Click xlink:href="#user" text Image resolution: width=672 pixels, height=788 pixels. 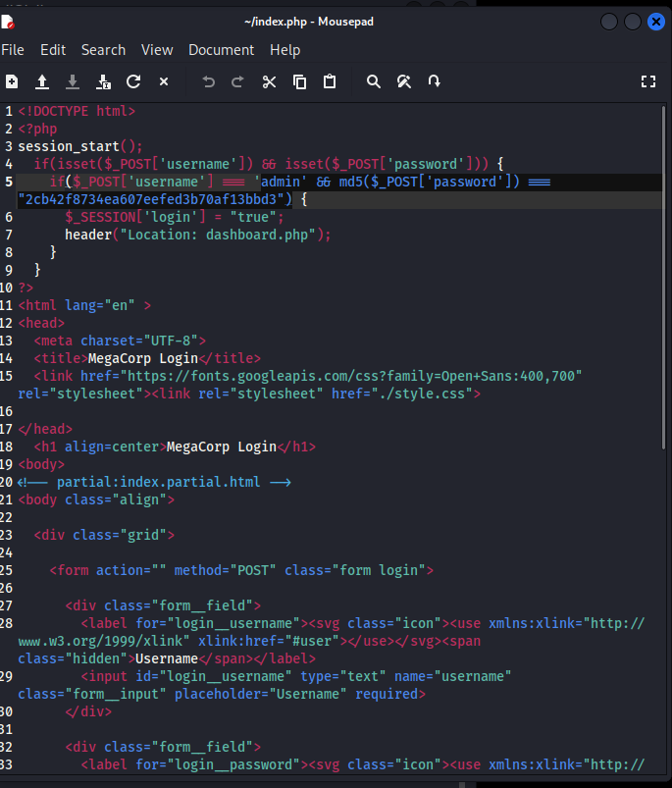click(268, 641)
